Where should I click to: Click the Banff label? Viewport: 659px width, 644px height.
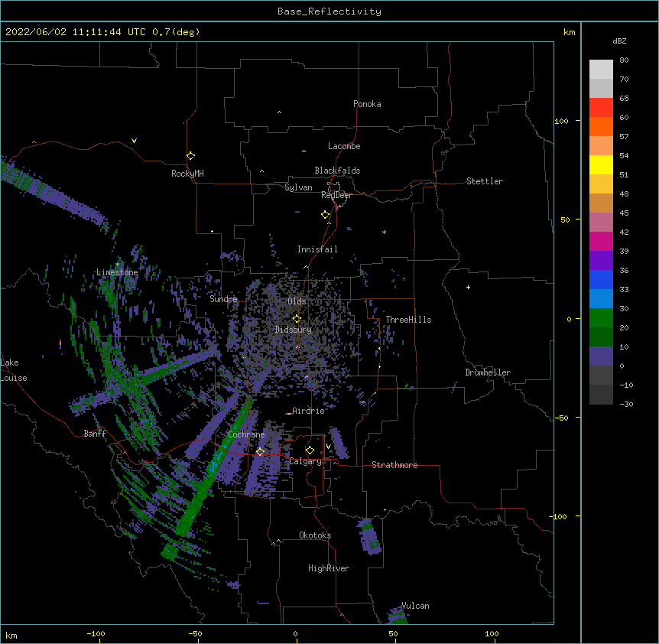tap(95, 434)
